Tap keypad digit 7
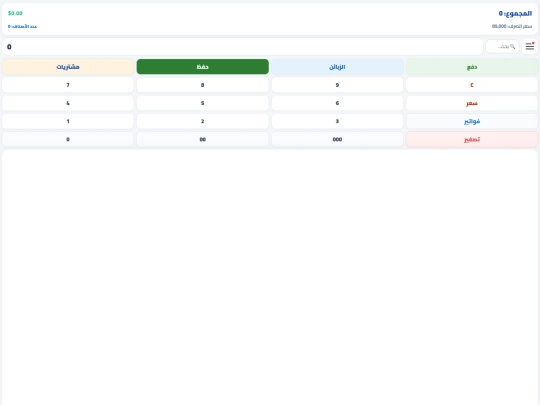Screen dimensions: 540x405 (68, 85)
